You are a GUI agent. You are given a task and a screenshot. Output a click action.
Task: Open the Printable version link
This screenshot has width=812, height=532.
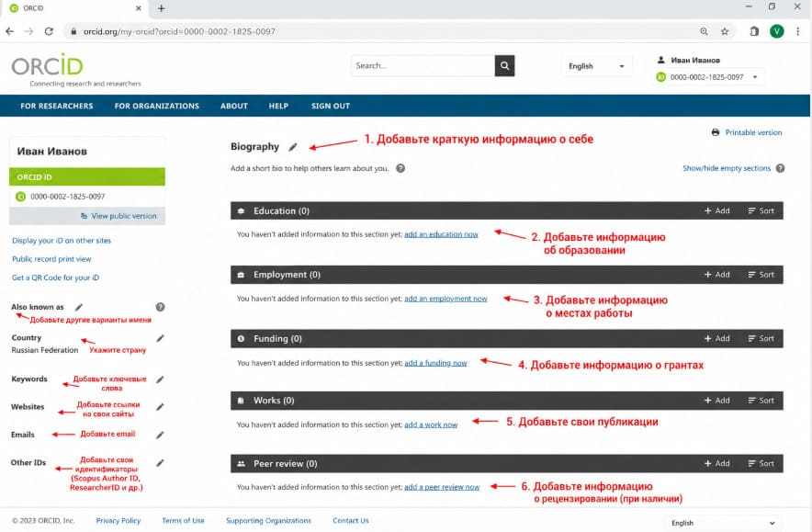pyautogui.click(x=753, y=132)
